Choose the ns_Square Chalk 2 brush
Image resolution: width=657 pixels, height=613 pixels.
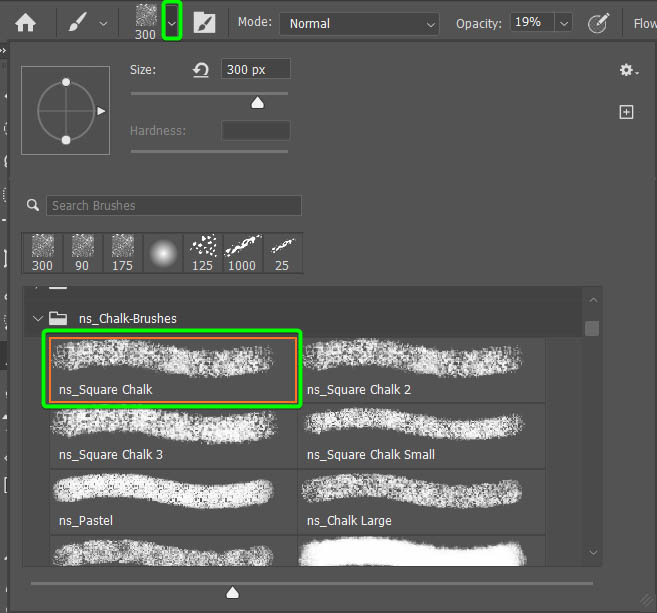(421, 369)
